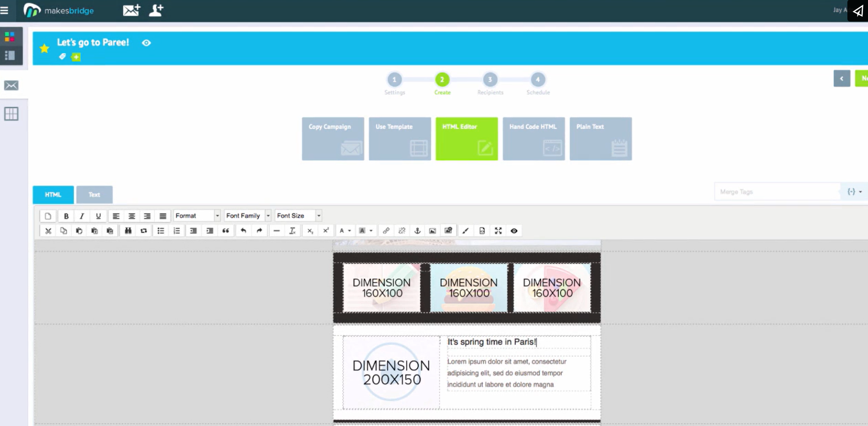The image size is (868, 426).
Task: Select the new email campaign icon
Action: pos(131,10)
